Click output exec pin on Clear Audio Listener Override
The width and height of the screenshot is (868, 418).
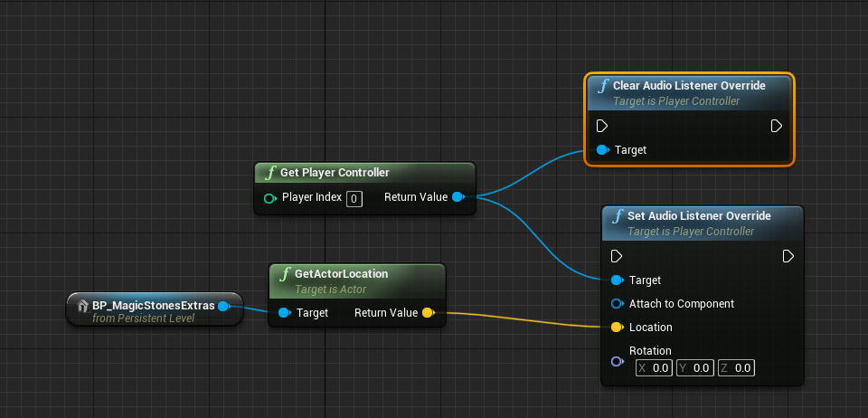tap(777, 127)
